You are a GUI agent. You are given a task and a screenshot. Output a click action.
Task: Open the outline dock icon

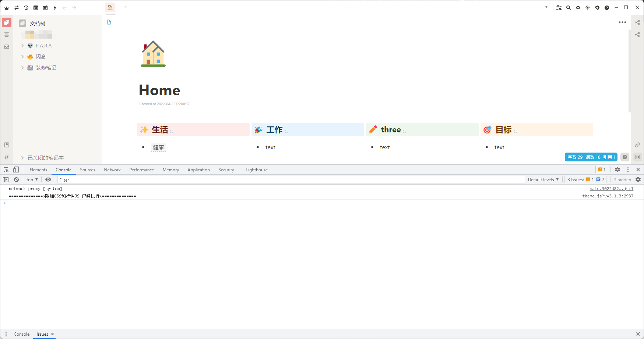[7, 35]
